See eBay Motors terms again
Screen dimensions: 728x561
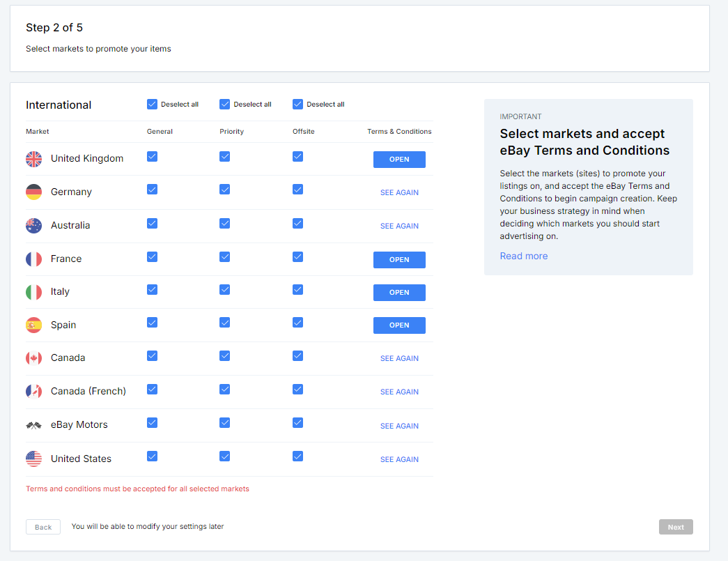[x=399, y=426]
